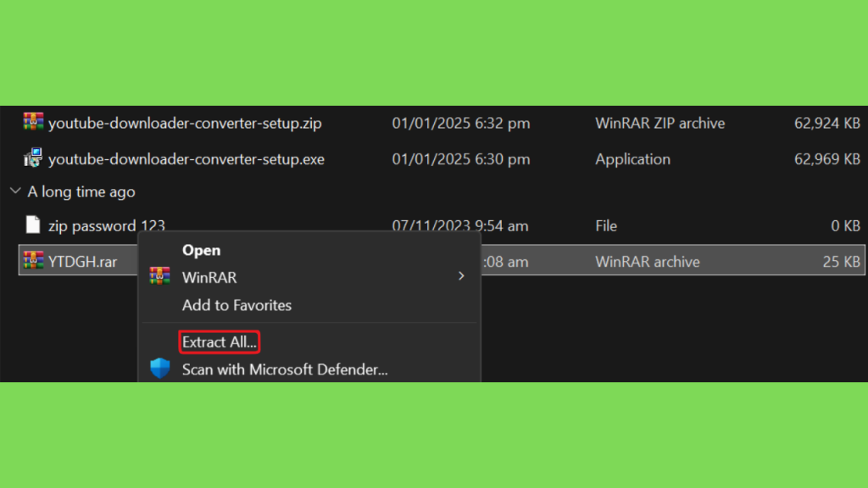
Task: Click the 'A long time ago' group header
Action: click(x=81, y=191)
